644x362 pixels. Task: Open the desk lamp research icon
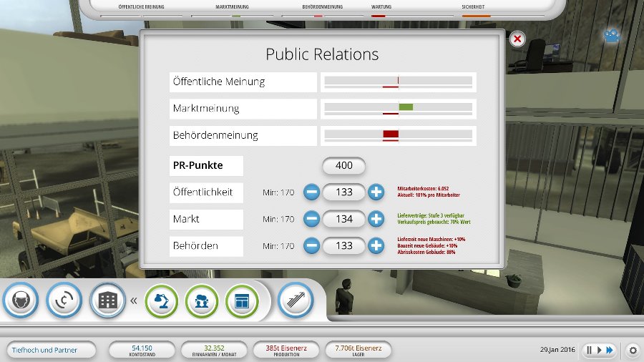pos(162,300)
